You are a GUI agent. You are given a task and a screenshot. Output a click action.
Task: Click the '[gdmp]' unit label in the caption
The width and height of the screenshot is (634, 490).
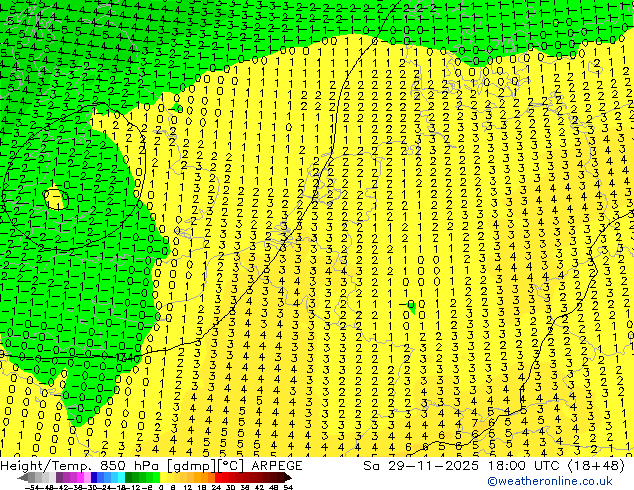click(192, 466)
